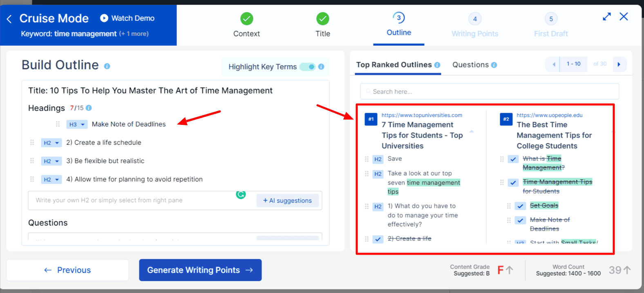Open H3 level dropdown for Make Note of Deadlines
This screenshot has height=293, width=644.
click(x=77, y=124)
